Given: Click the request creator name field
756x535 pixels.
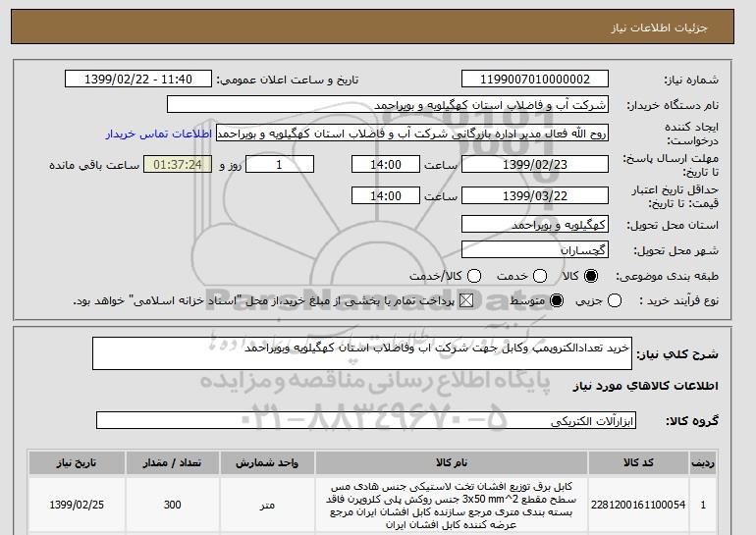Looking at the screenshot, I should [x=412, y=134].
